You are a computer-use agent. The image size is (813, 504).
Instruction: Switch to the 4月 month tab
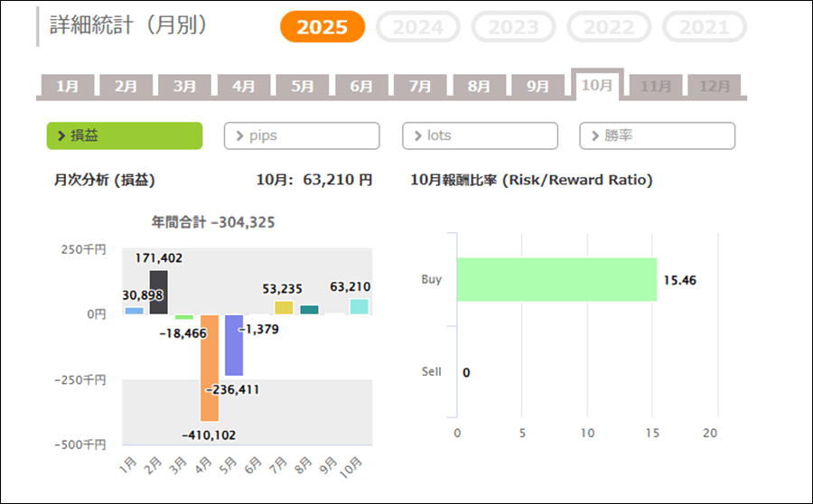243,86
